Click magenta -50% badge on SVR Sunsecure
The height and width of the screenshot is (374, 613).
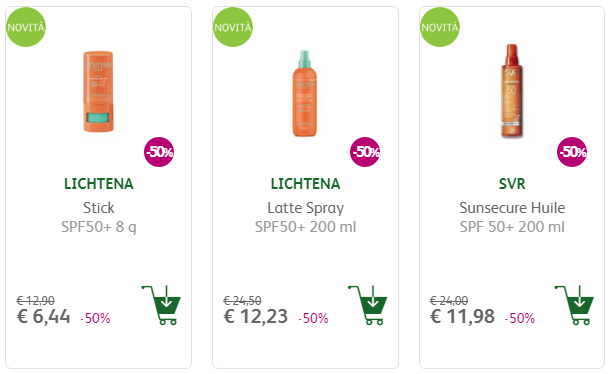click(572, 152)
